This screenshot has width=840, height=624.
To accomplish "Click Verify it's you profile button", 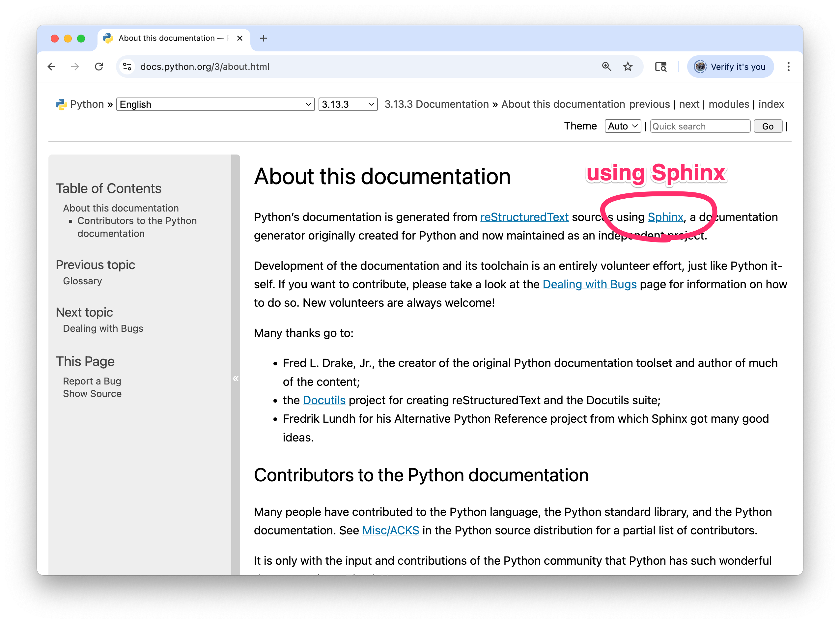I will [x=730, y=67].
